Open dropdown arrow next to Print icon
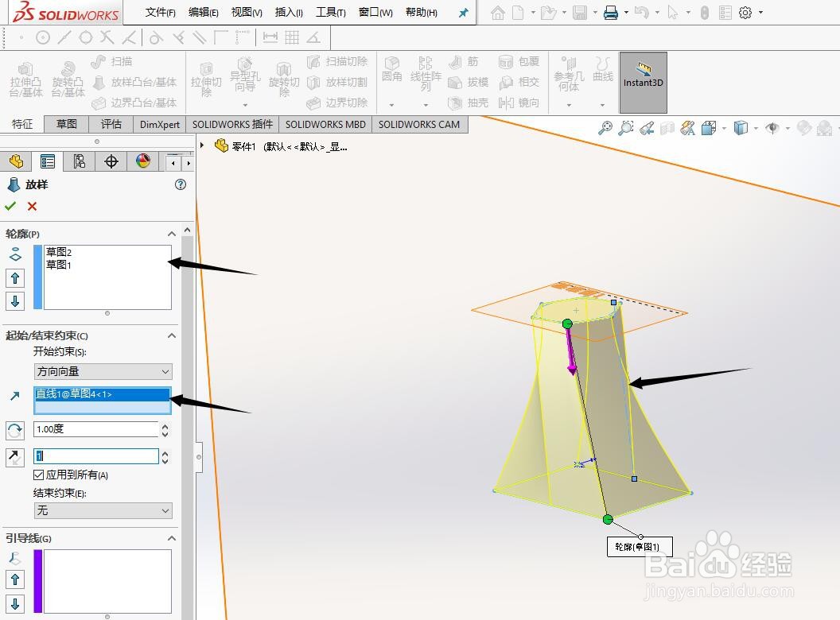Image resolution: width=840 pixels, height=620 pixels. [x=626, y=12]
